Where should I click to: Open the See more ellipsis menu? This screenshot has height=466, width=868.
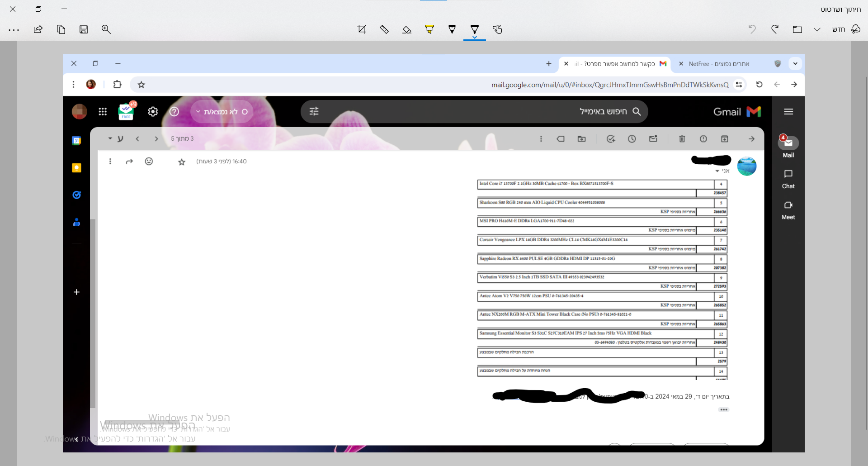pyautogui.click(x=14, y=30)
